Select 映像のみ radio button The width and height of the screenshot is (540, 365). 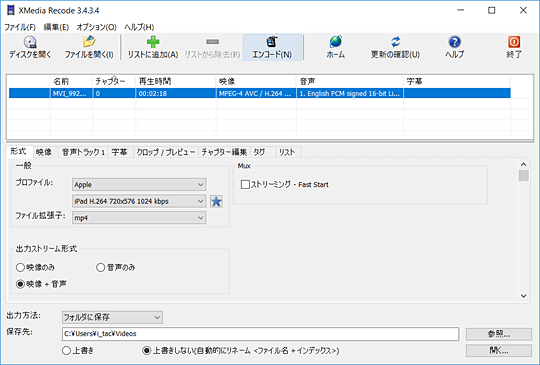(20, 268)
